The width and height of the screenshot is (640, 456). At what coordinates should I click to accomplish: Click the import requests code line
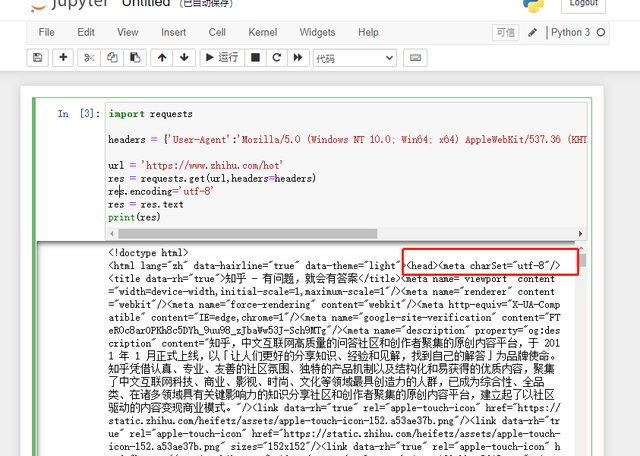coord(150,114)
